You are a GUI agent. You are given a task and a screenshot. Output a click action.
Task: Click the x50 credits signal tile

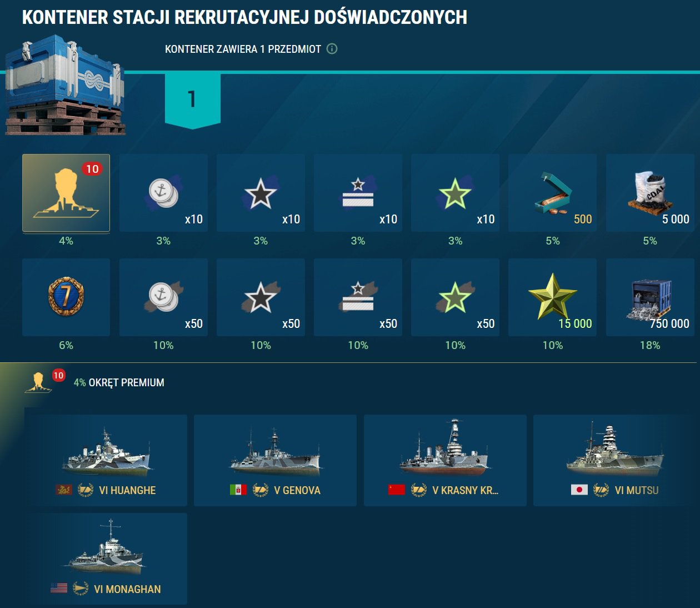tap(163, 297)
